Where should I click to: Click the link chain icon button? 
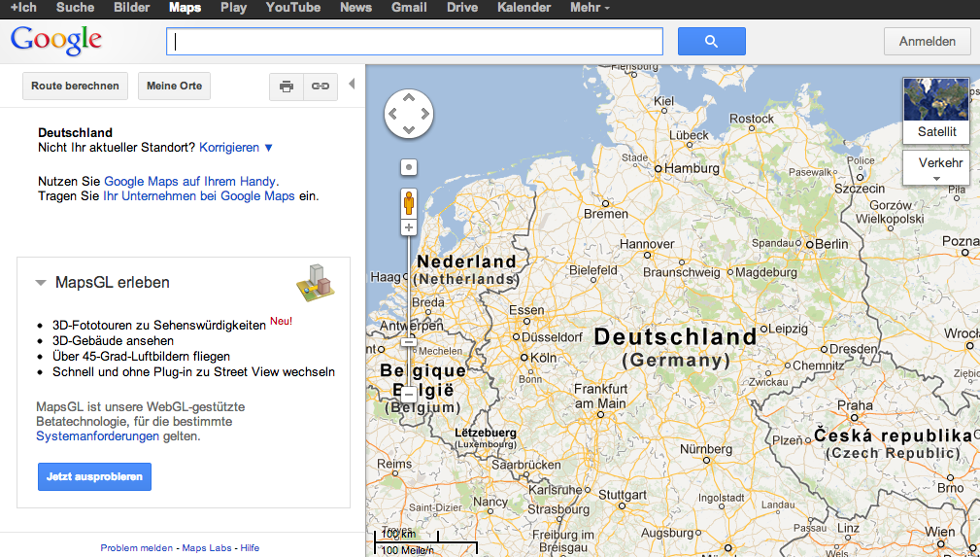(320, 87)
